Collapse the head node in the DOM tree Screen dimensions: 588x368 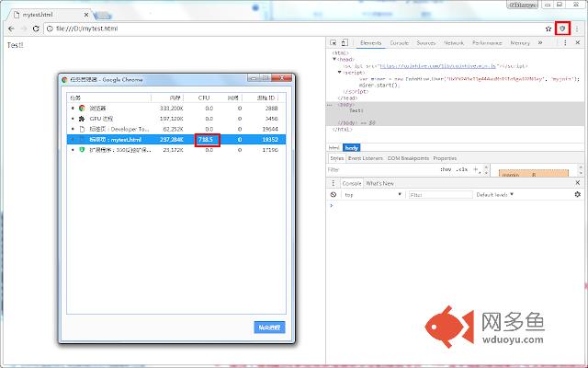tap(334, 59)
